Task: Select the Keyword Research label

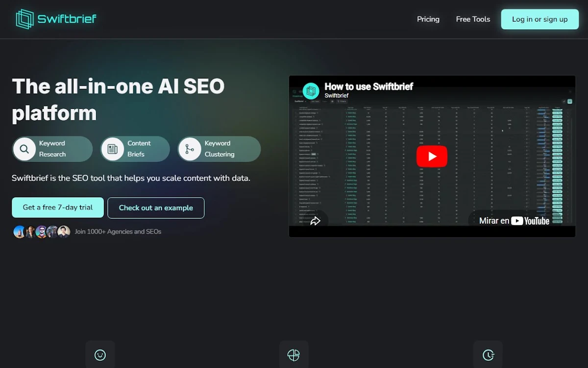Action: pyautogui.click(x=52, y=149)
